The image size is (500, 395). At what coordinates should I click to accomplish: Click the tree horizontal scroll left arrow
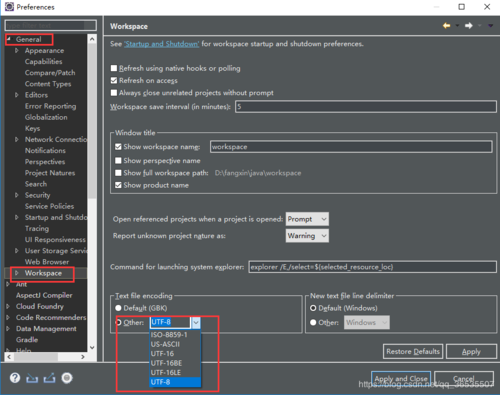point(9,357)
